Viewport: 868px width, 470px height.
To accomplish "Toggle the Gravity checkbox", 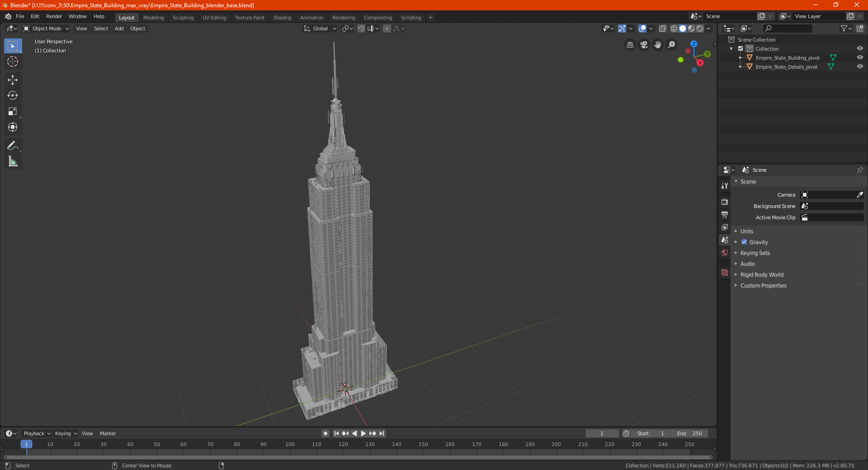I will click(744, 242).
